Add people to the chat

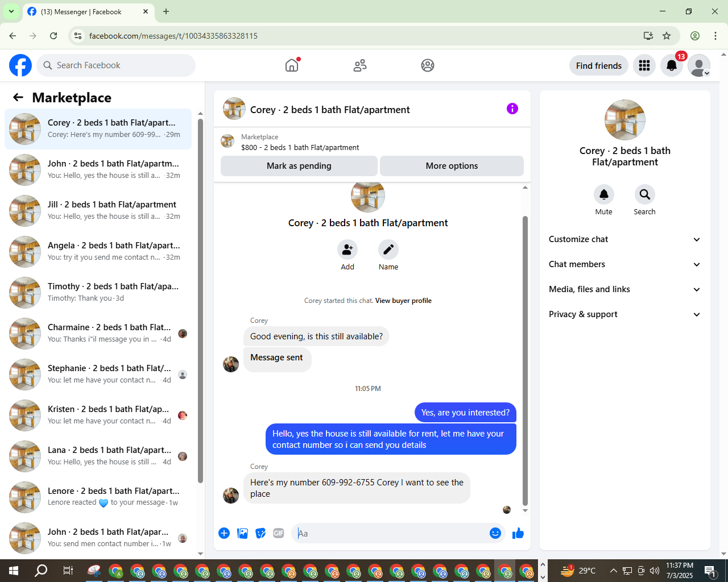tap(348, 250)
